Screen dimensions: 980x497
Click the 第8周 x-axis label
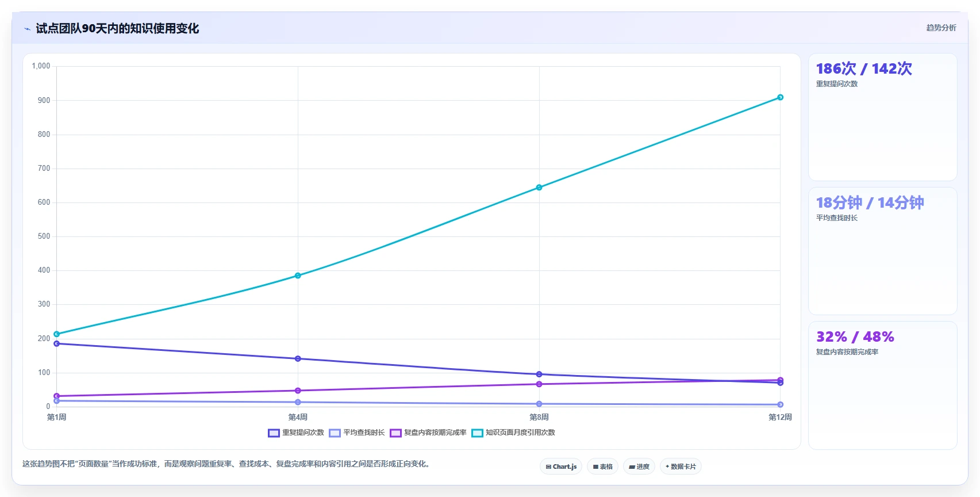point(539,417)
